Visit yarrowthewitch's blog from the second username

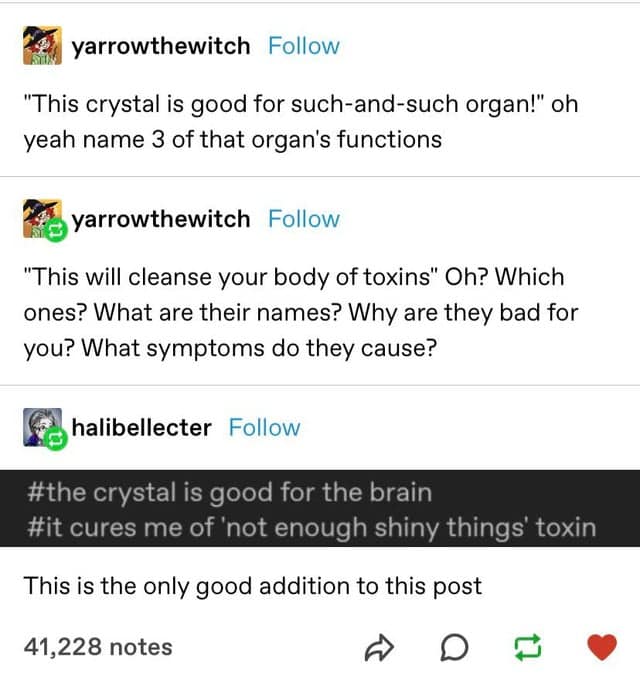point(160,219)
